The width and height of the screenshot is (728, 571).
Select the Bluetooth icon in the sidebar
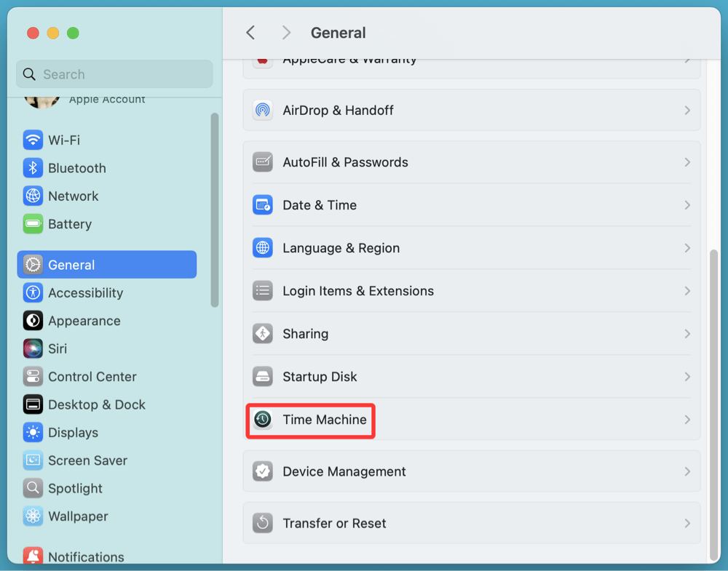(x=33, y=168)
